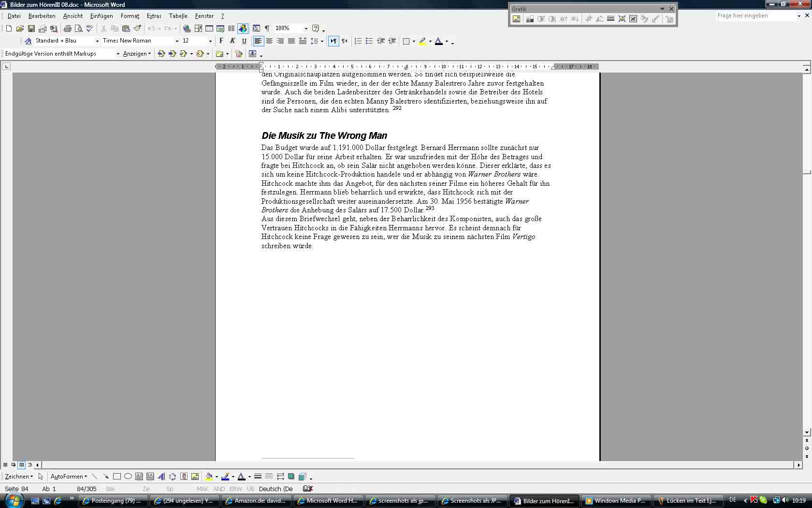Open the columns layout icon
Screen dimensions: 812x508
click(x=232, y=29)
